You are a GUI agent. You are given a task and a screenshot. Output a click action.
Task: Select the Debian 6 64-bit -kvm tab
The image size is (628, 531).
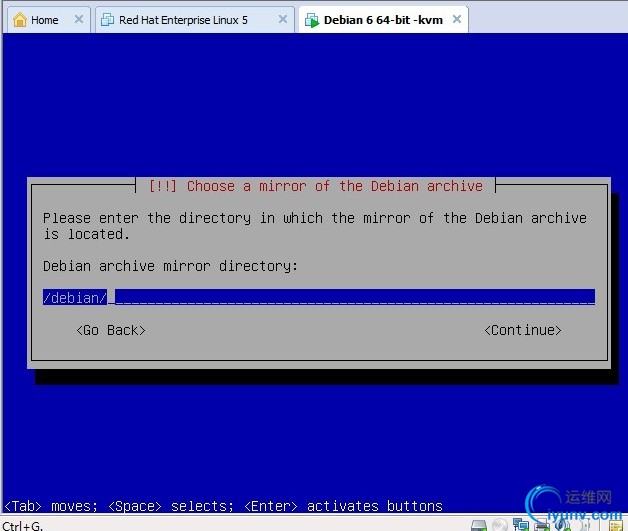(383, 20)
